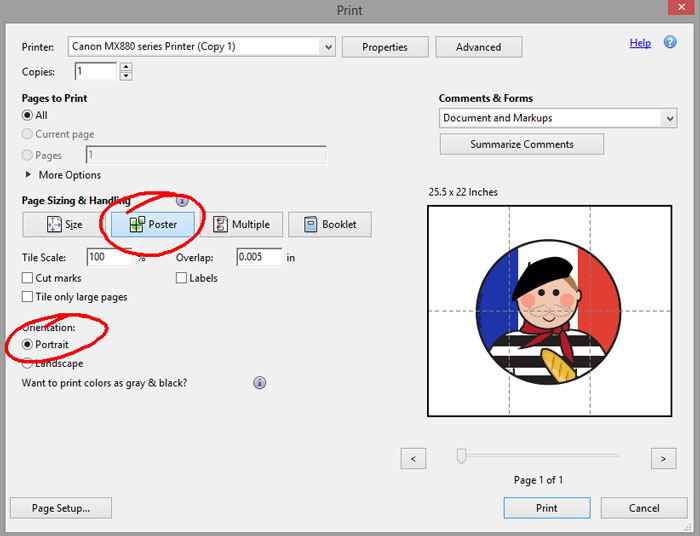Screen dimensions: 700x536
Task: Select the Booklet printing option
Action: tap(330, 224)
